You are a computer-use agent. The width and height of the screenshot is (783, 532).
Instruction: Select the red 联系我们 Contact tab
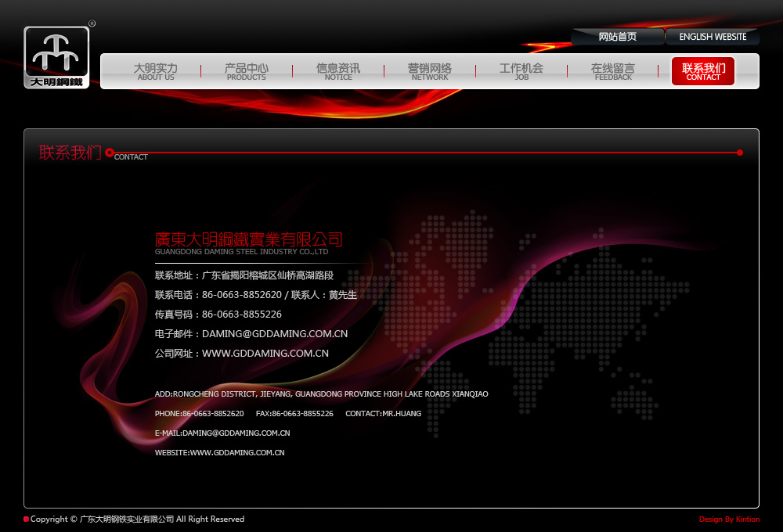tap(703, 71)
